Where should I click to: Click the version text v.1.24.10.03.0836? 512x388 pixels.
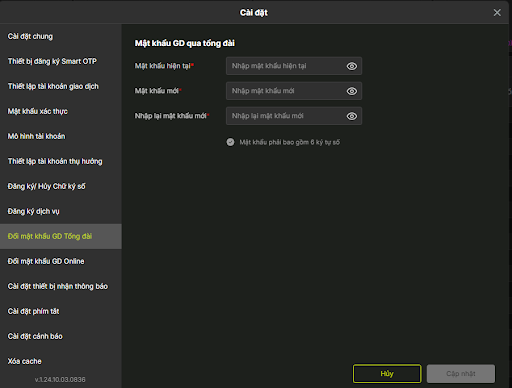click(60, 380)
